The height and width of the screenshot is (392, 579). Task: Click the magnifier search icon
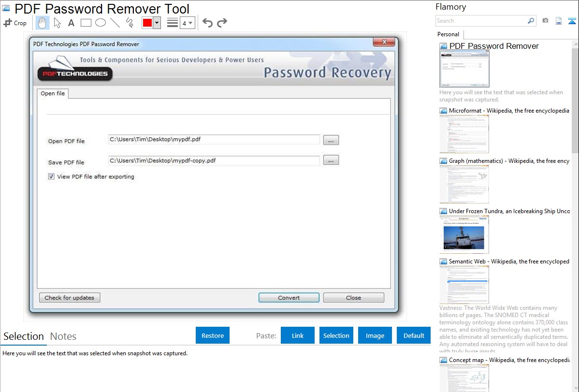[531, 21]
